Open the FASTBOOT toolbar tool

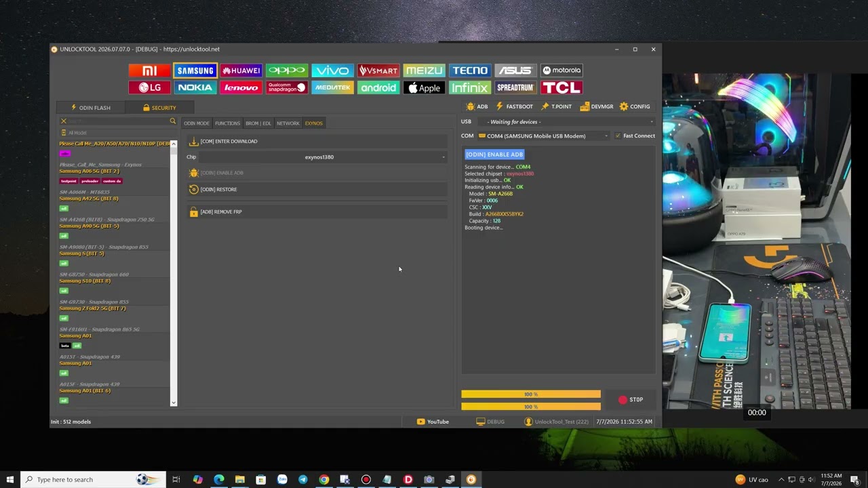click(514, 106)
